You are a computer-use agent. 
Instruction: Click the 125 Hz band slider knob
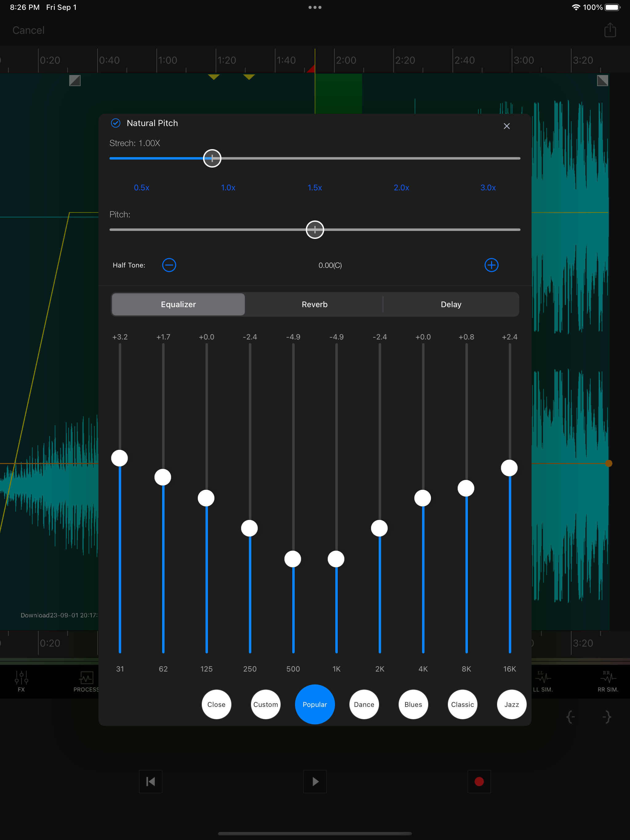tap(206, 498)
